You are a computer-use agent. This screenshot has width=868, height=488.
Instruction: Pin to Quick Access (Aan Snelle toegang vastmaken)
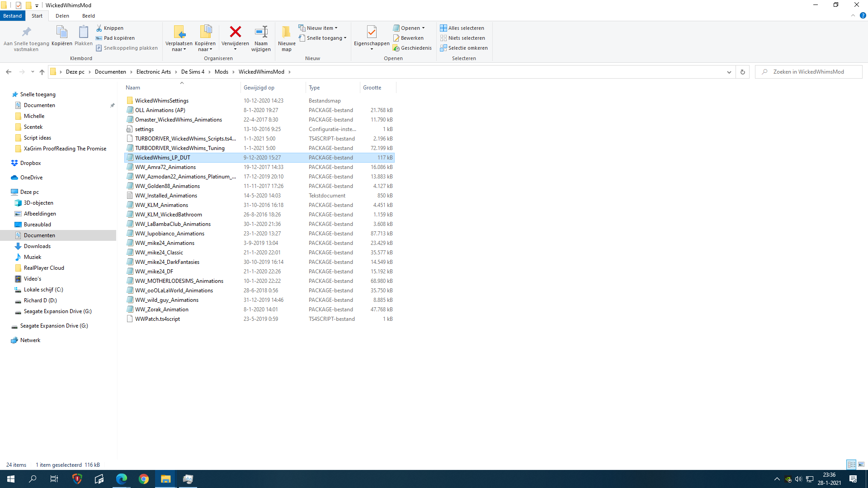tap(26, 38)
